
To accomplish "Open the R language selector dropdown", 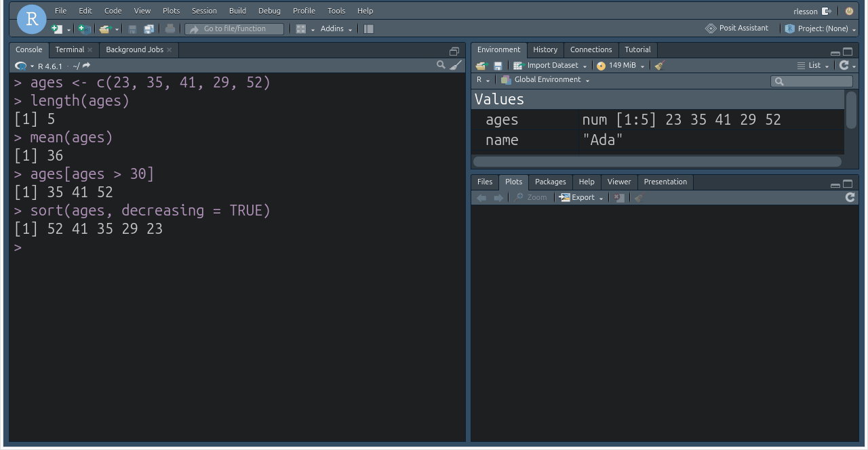I will tap(483, 80).
